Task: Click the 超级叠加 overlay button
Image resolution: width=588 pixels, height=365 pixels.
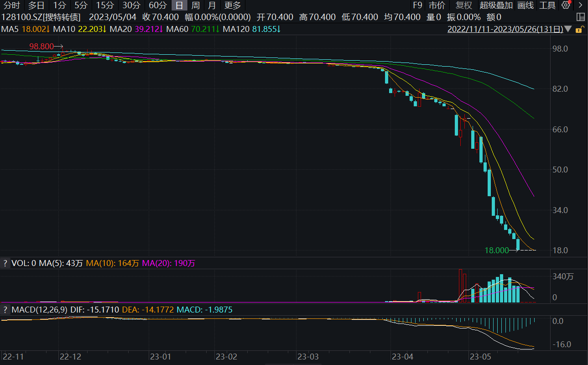Action: [496, 5]
